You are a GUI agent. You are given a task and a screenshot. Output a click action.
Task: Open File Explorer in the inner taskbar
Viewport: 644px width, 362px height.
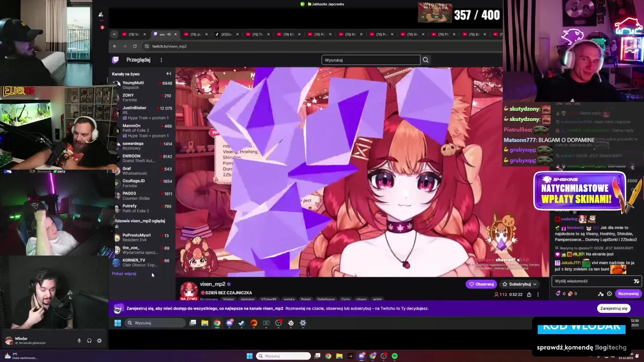(205, 323)
